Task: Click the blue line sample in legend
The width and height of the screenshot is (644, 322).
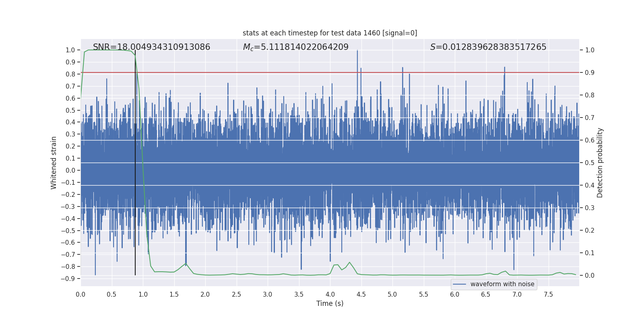Action: click(x=459, y=284)
